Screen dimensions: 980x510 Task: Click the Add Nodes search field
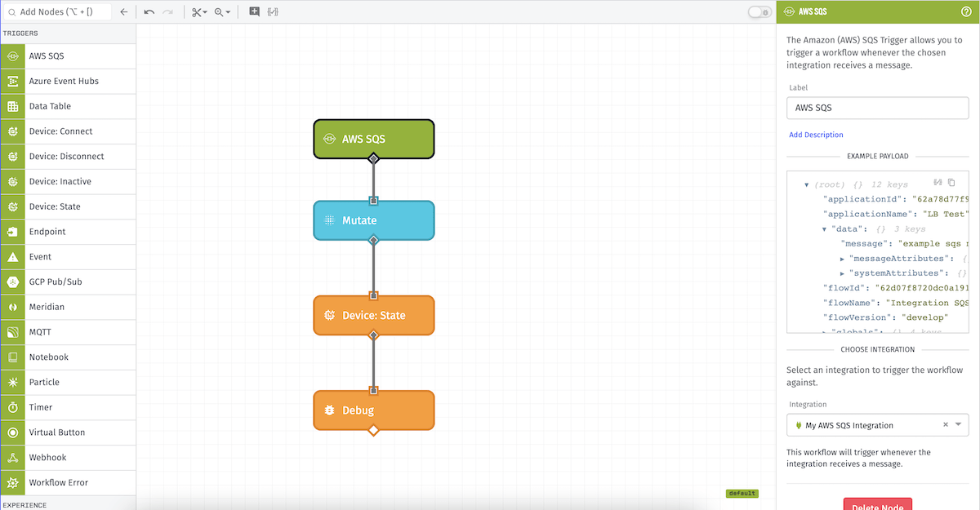(x=56, y=12)
